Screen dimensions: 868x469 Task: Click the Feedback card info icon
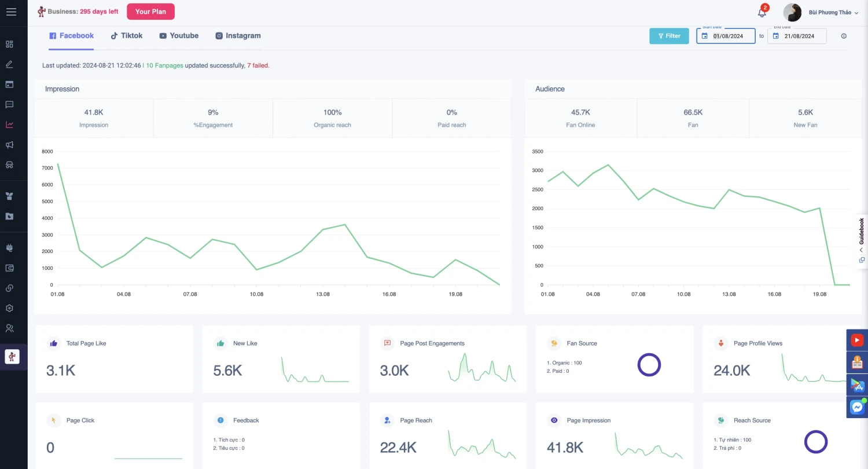point(220,420)
